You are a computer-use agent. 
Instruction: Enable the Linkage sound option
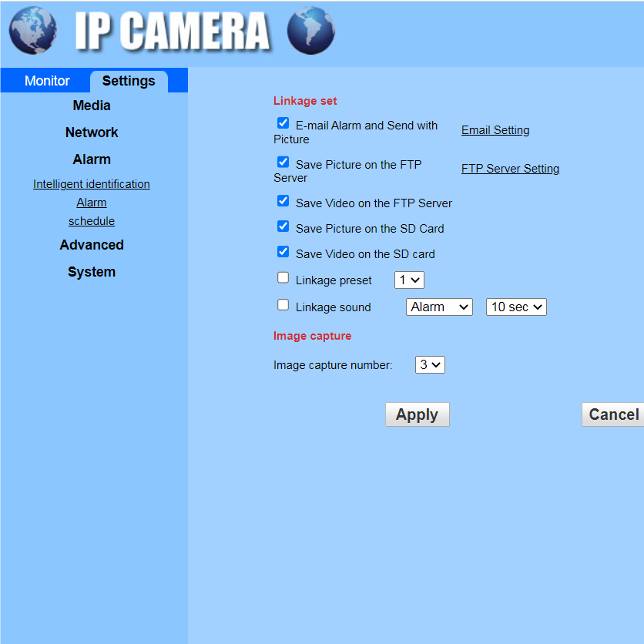tap(283, 304)
